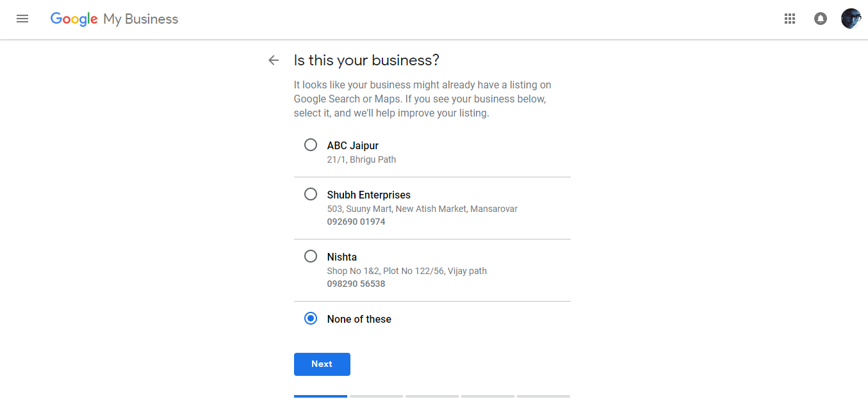Click the 'Is this your business?' heading

coord(366,60)
